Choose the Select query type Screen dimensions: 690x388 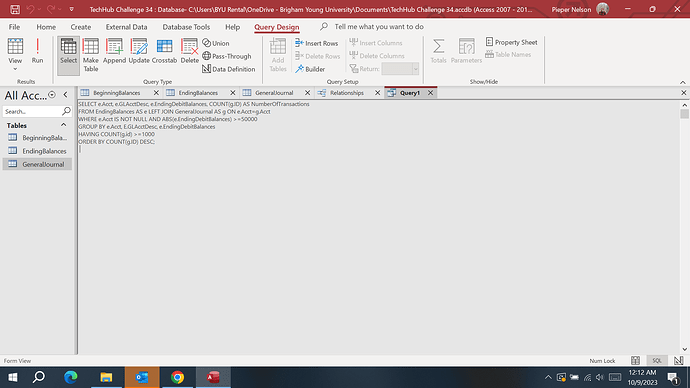click(x=69, y=55)
